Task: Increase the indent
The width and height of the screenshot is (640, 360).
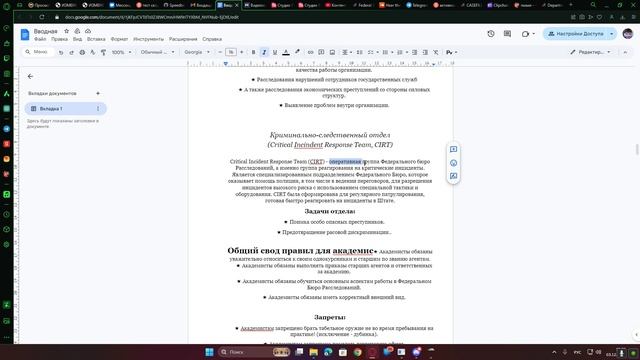Action: pyautogui.click(x=425, y=52)
